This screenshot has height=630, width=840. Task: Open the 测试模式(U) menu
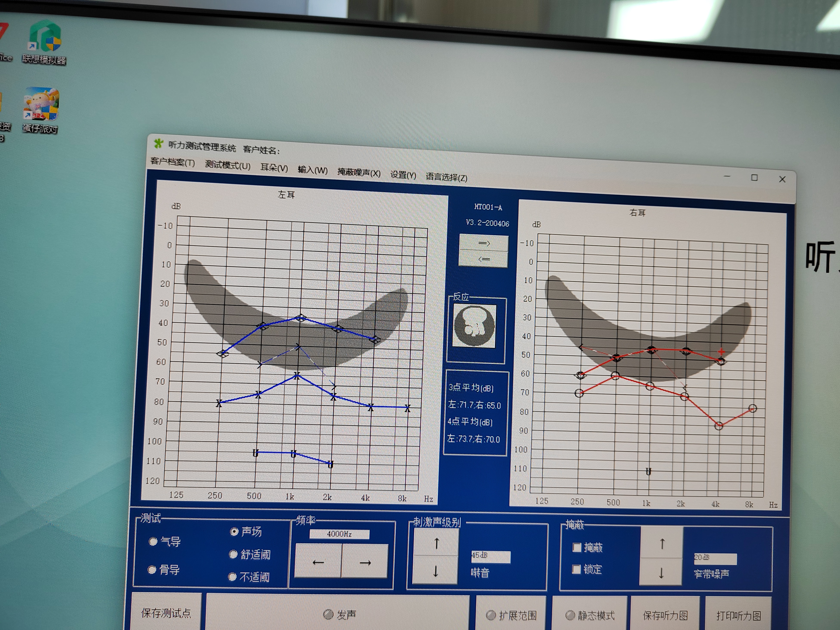(x=227, y=166)
